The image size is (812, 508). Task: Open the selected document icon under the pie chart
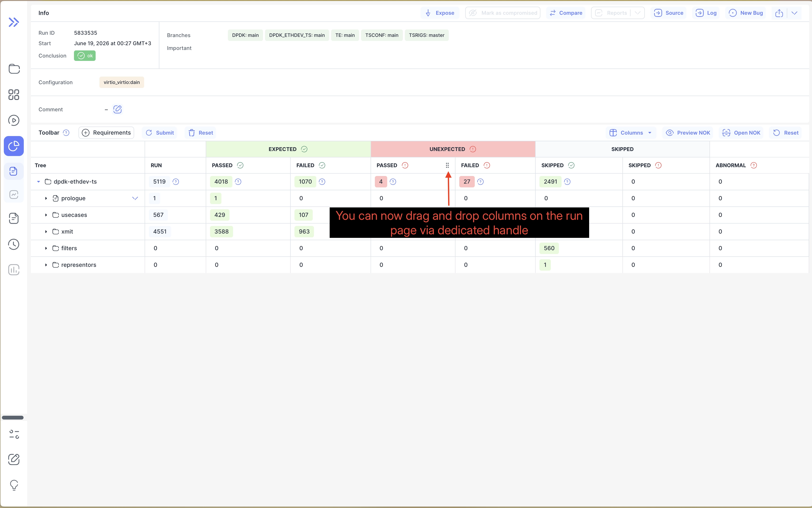tap(14, 171)
